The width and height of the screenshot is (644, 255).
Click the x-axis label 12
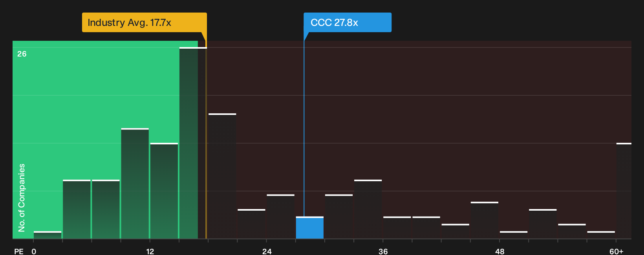[150, 251]
